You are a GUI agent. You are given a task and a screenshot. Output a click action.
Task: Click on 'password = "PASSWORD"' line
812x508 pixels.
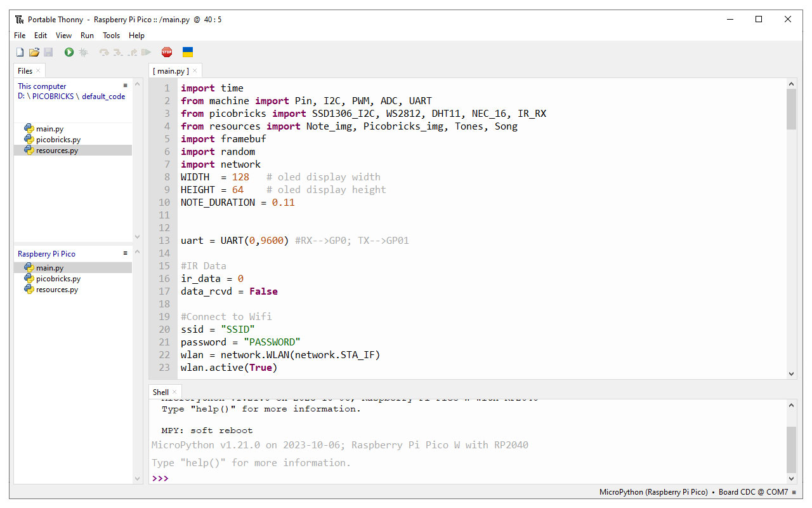pos(240,342)
